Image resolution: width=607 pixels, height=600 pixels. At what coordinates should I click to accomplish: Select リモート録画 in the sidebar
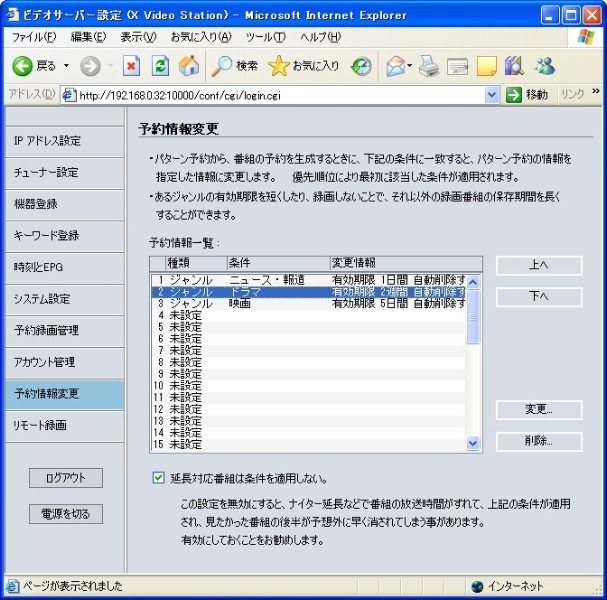point(65,425)
